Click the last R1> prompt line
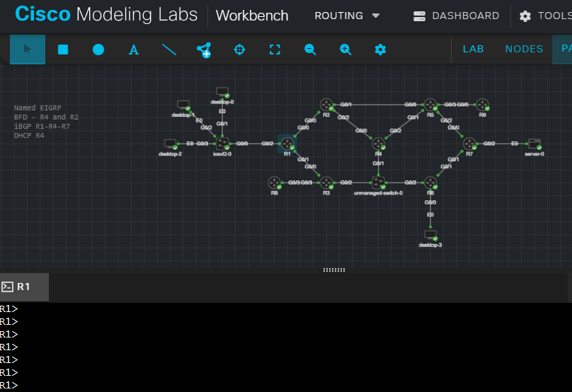Screen dimensions: 572x392 pos(8,385)
